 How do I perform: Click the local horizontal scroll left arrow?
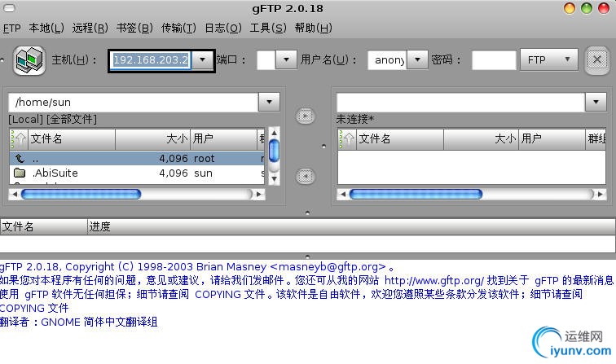(15, 194)
